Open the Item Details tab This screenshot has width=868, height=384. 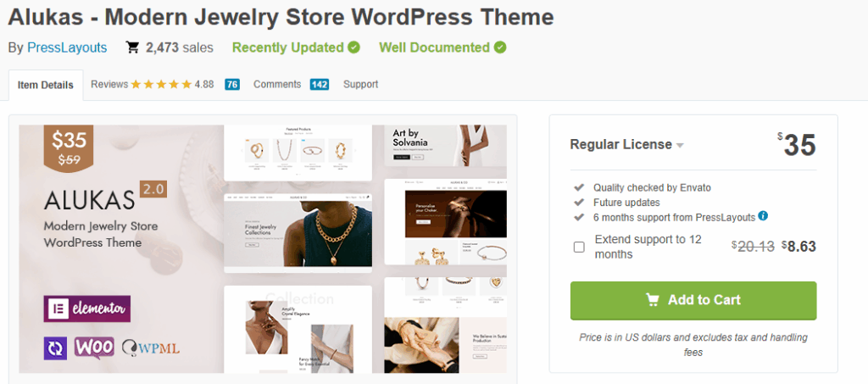point(46,86)
